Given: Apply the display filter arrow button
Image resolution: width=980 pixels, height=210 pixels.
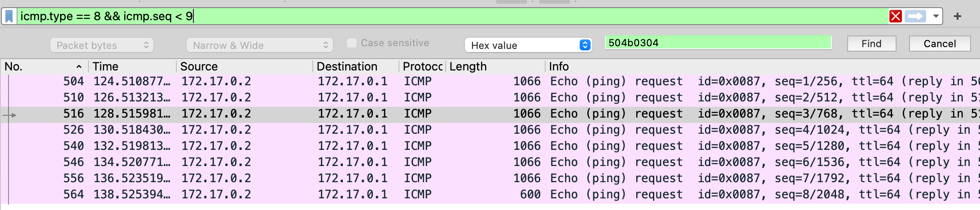Looking at the screenshot, I should (915, 17).
